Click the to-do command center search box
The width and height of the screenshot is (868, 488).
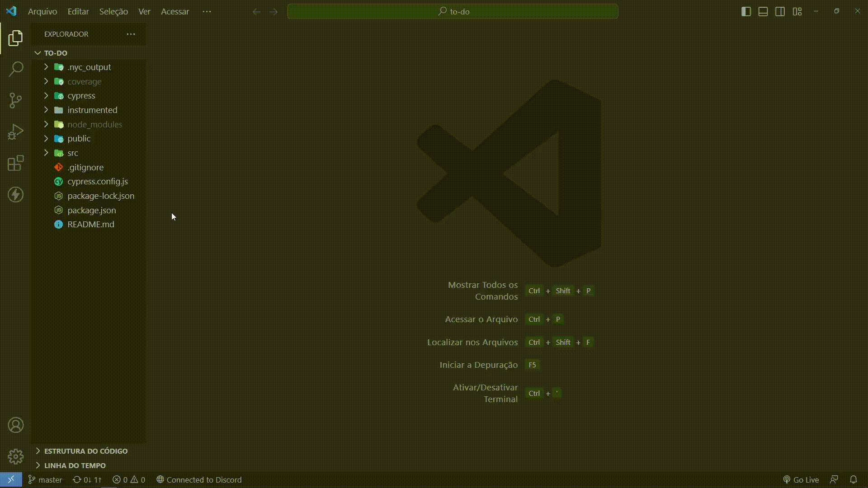pos(453,12)
